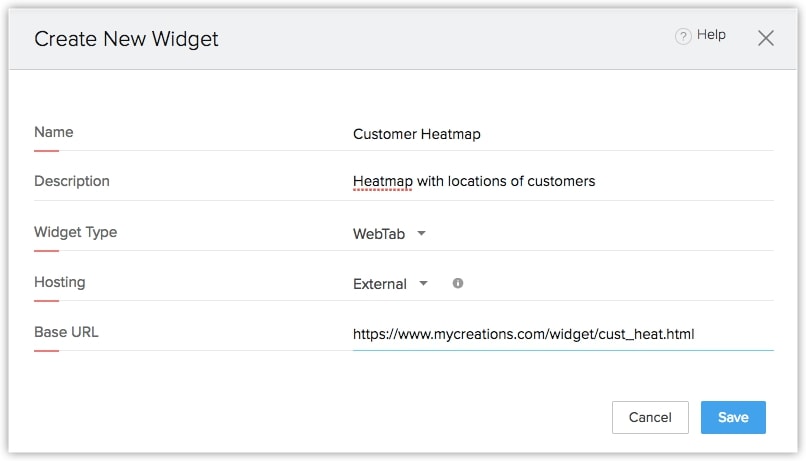Click the Create New Widget title
Viewport: 806px width, 461px height.
[x=126, y=39]
